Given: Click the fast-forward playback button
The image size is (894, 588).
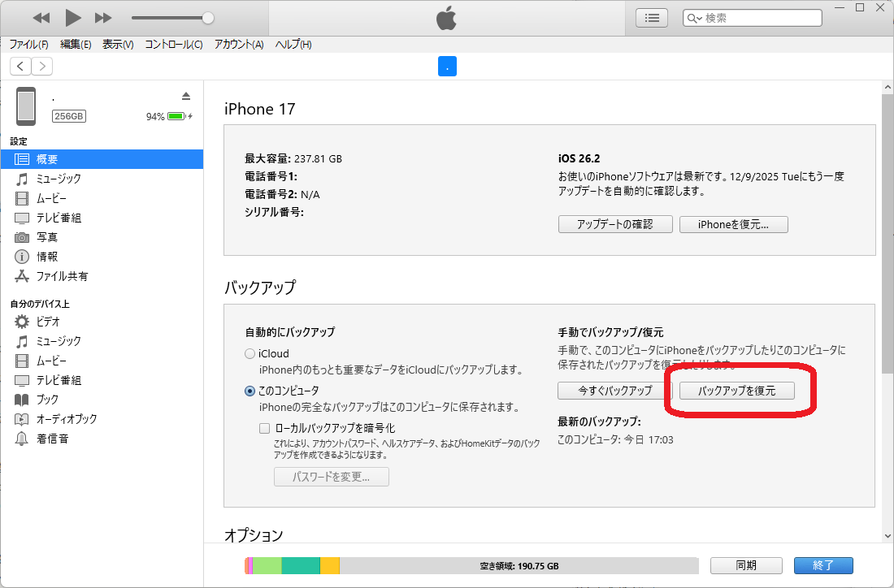Looking at the screenshot, I should tap(103, 18).
